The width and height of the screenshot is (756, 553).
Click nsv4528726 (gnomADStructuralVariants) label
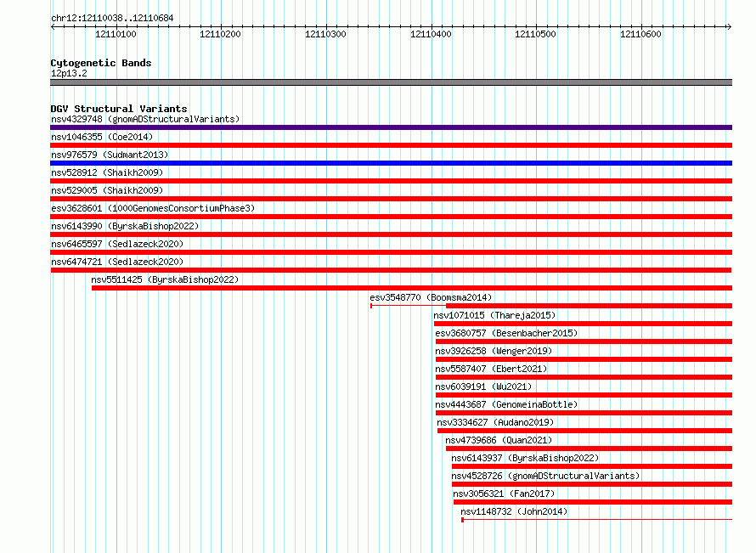546,476
